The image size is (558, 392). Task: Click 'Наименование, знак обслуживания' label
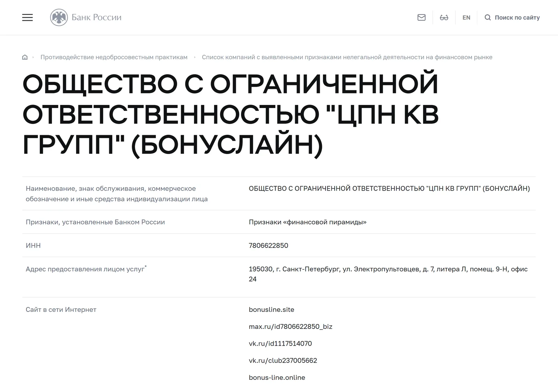click(x=117, y=194)
